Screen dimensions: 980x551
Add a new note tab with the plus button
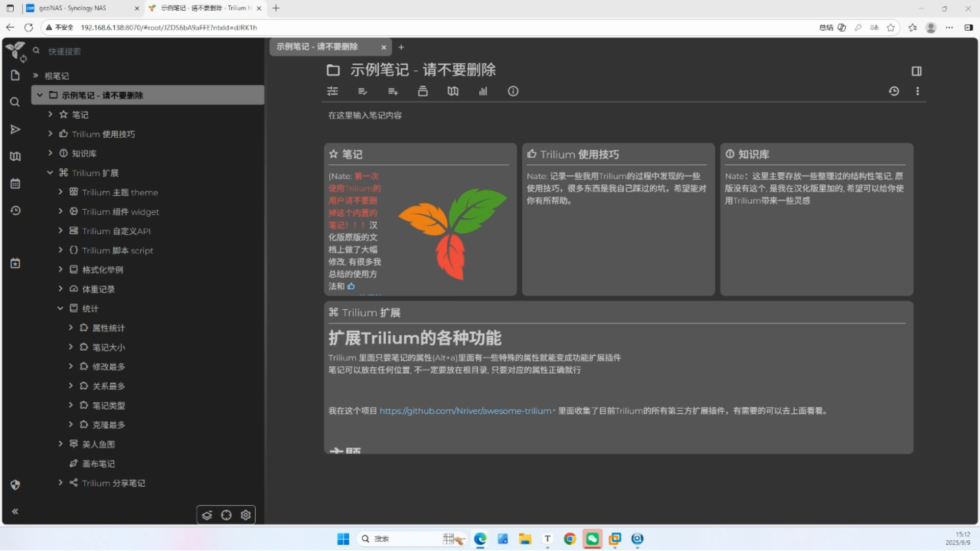coord(401,47)
